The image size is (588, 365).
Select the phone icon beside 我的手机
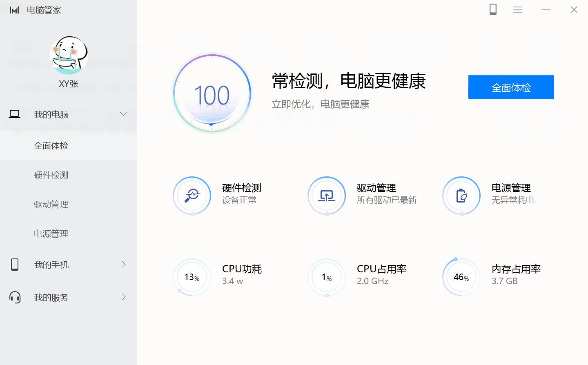tap(15, 265)
